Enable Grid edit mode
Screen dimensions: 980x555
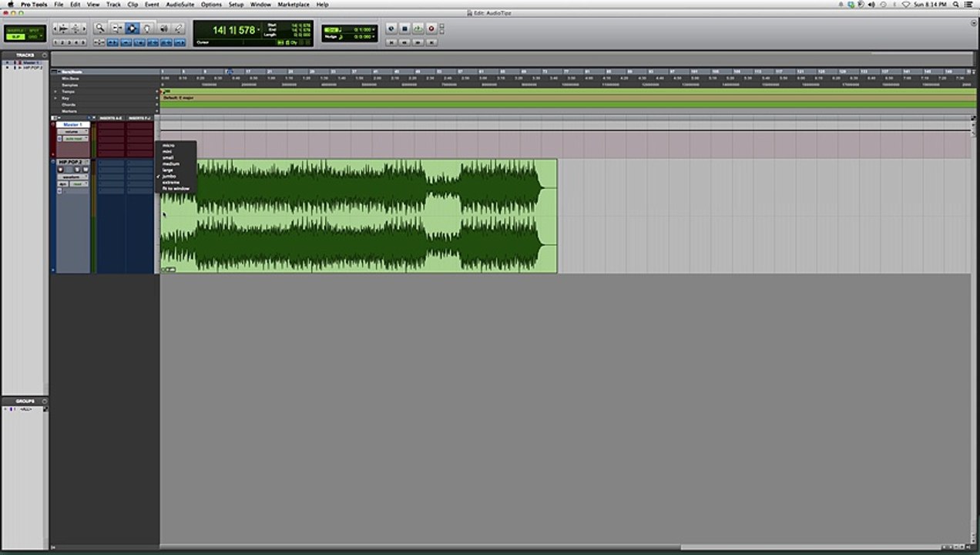click(x=32, y=37)
